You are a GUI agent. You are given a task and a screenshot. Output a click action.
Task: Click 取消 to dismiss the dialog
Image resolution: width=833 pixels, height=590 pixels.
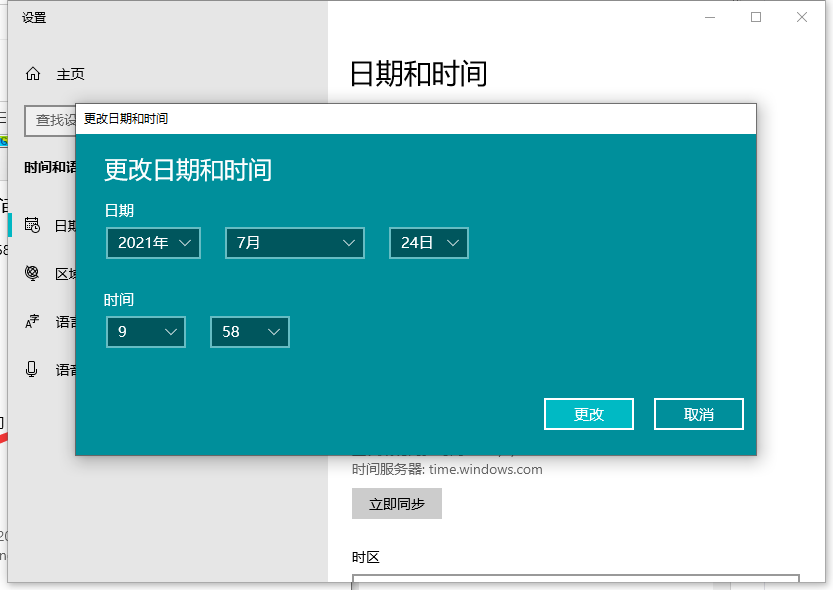(x=698, y=413)
